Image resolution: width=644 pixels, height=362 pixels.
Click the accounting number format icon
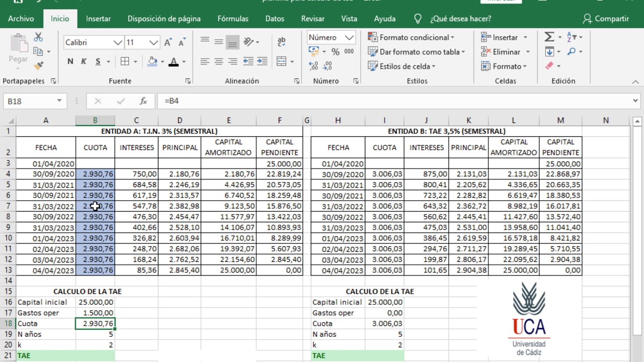tap(314, 51)
